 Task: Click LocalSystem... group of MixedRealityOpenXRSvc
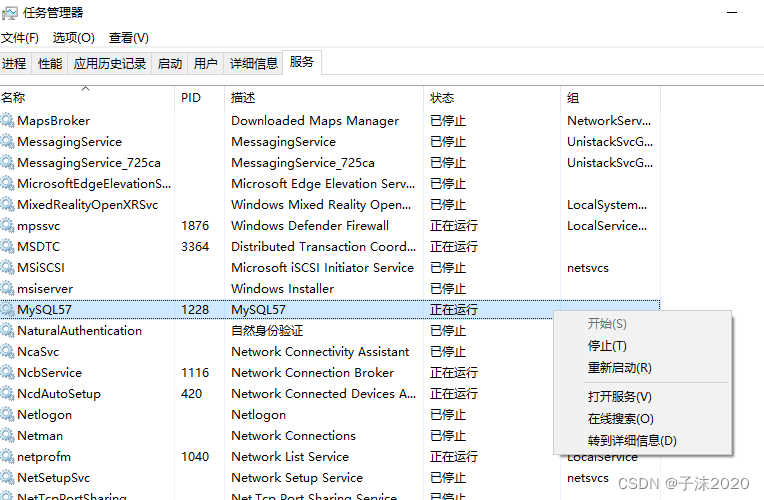(607, 205)
